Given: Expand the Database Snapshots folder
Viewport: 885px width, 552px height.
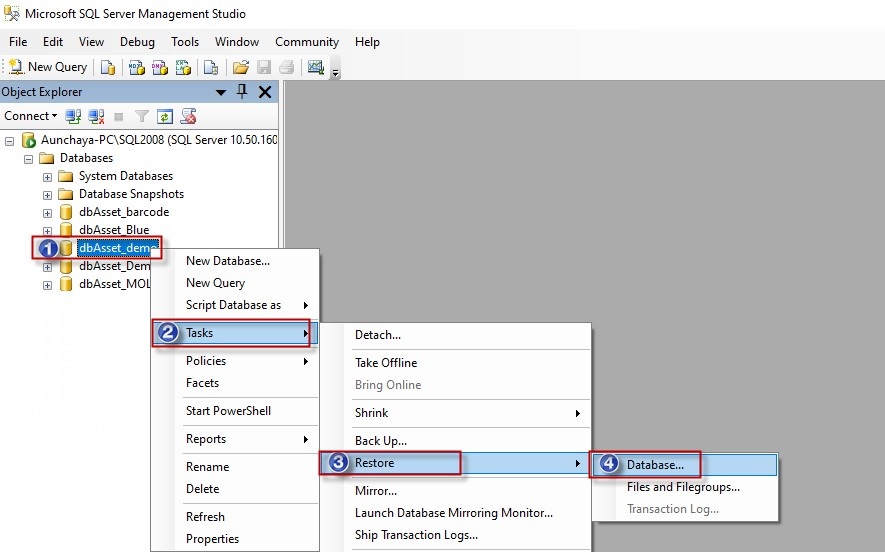Looking at the screenshot, I should [47, 195].
